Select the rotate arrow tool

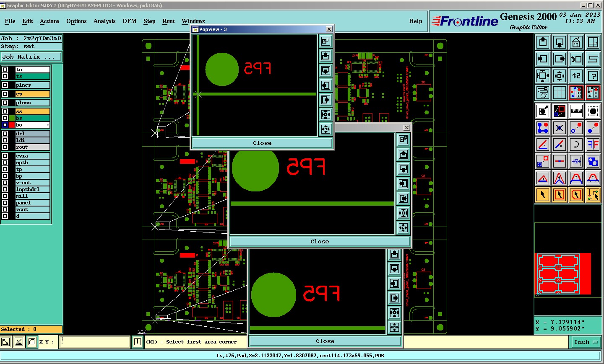(576, 145)
